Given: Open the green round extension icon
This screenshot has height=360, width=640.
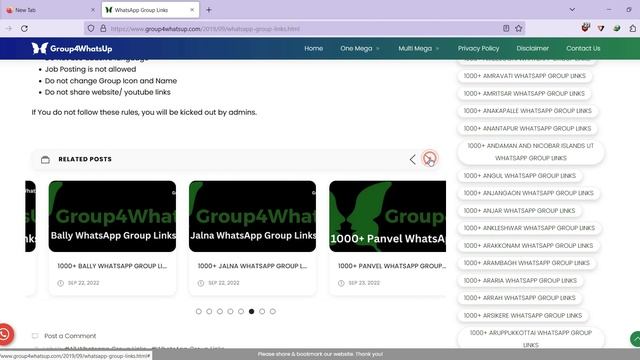Looking at the screenshot, I should coord(617,28).
